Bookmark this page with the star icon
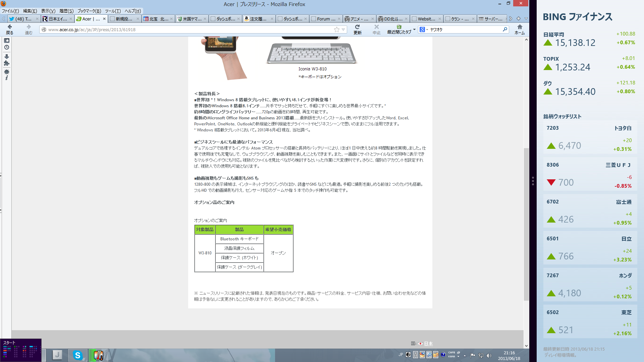This screenshot has height=362, width=644. pos(336,29)
